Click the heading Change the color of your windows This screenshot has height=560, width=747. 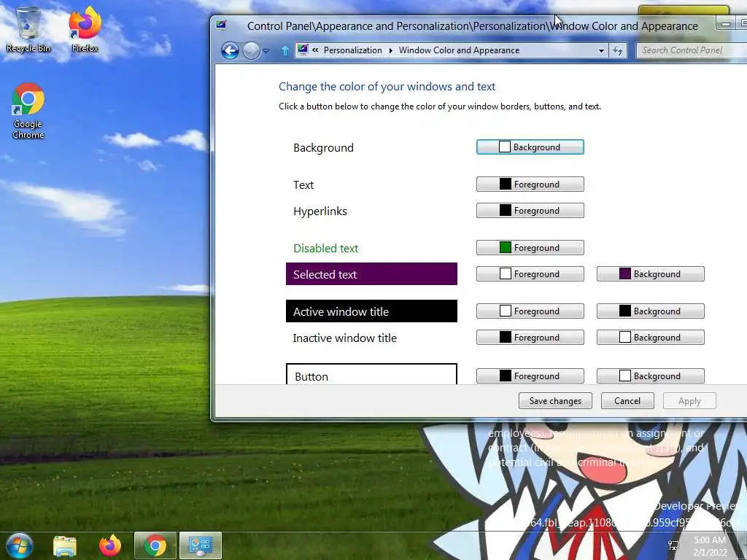[387, 86]
